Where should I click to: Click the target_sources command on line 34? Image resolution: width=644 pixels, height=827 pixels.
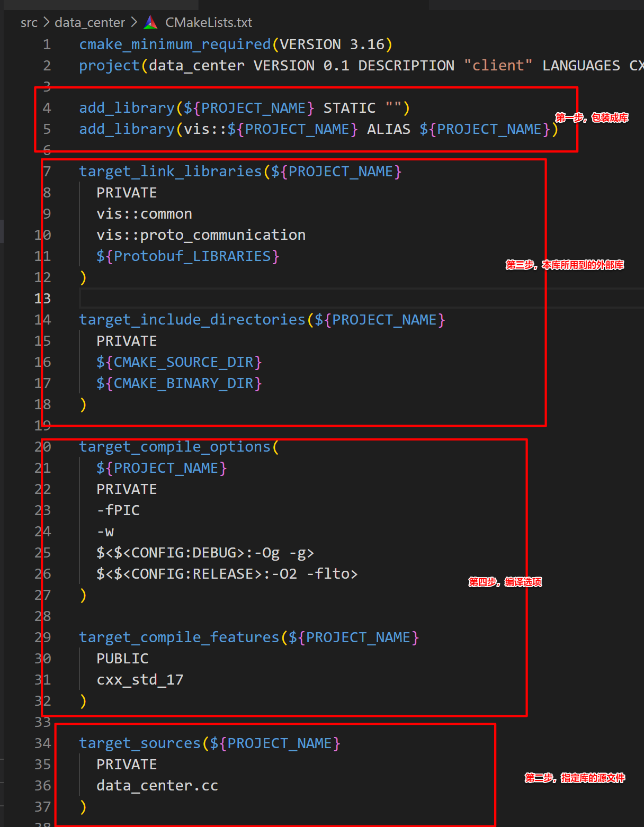tap(140, 743)
